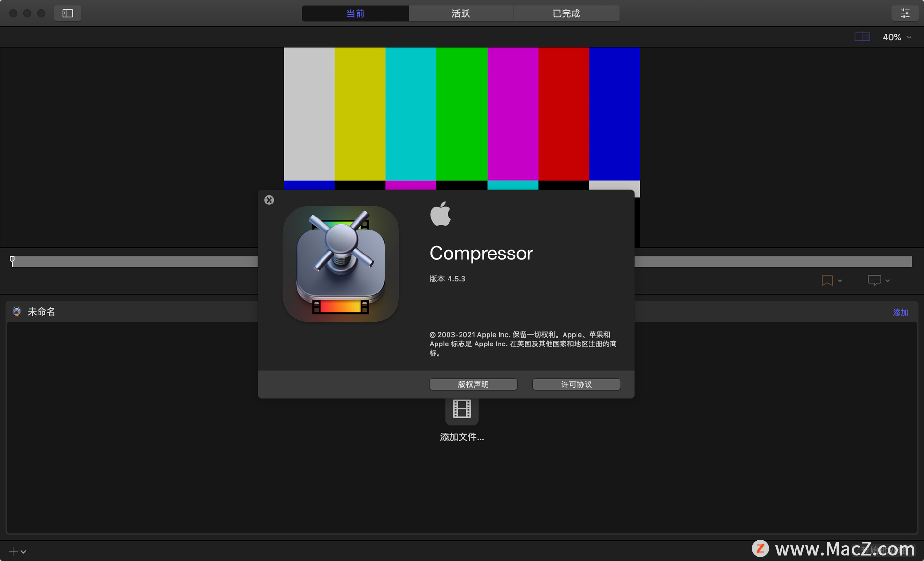This screenshot has width=924, height=561.
Task: Select the 未命名 batch title
Action: point(41,312)
